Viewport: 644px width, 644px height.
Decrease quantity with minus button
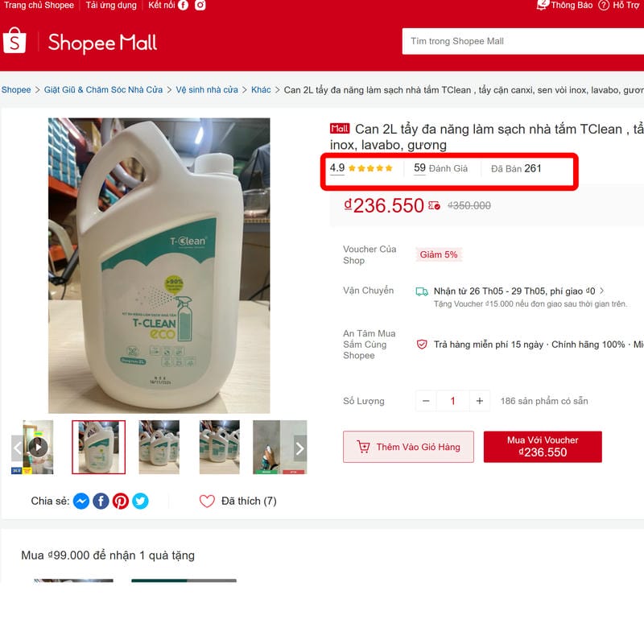coord(426,401)
